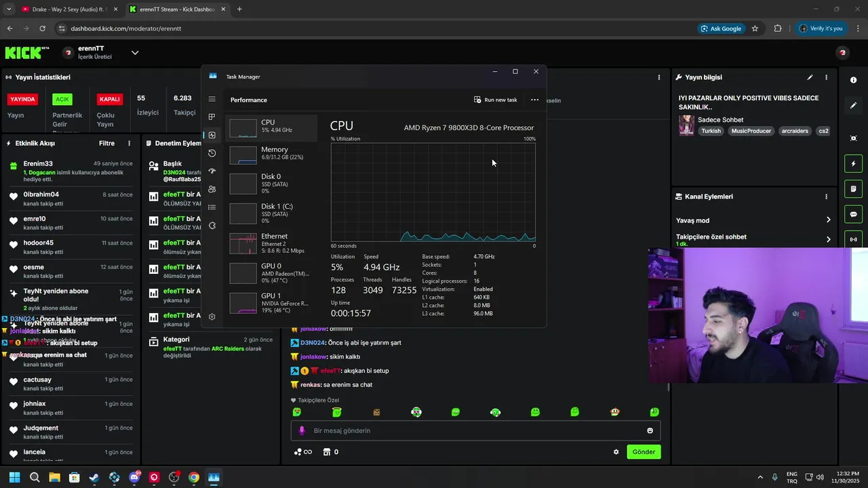Click Ask Google button in address bar
The width and height of the screenshot is (868, 488).
coord(721,28)
